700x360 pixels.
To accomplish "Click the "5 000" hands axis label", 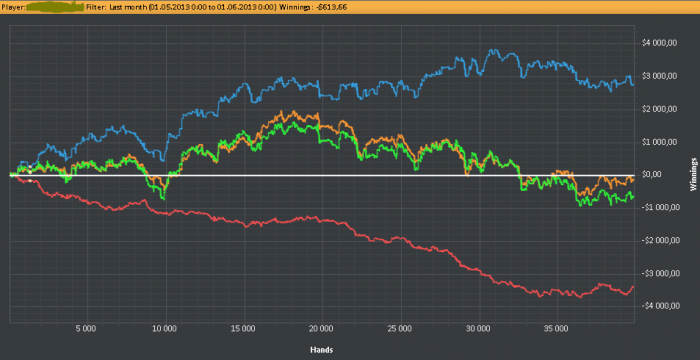I will pos(86,329).
